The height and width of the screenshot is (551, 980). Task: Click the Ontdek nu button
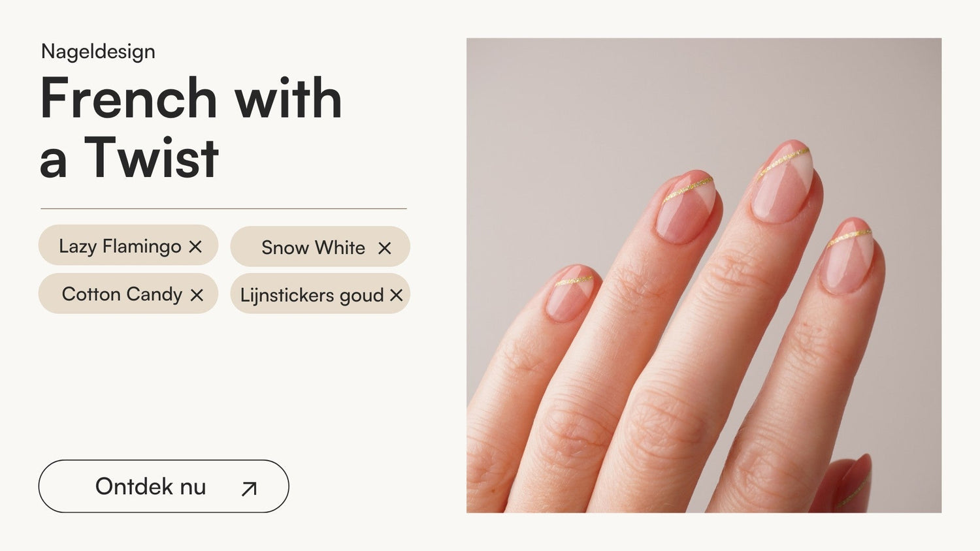point(164,486)
